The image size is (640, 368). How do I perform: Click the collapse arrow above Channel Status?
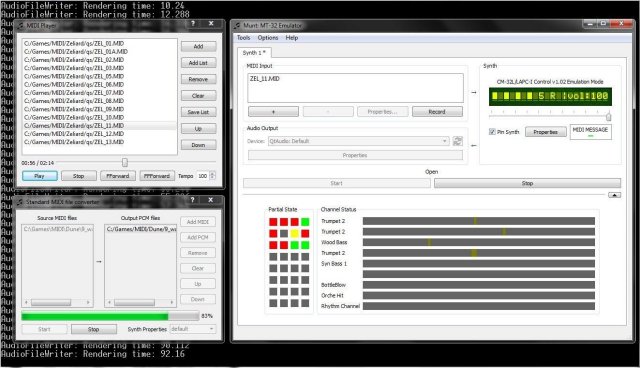coord(614,195)
